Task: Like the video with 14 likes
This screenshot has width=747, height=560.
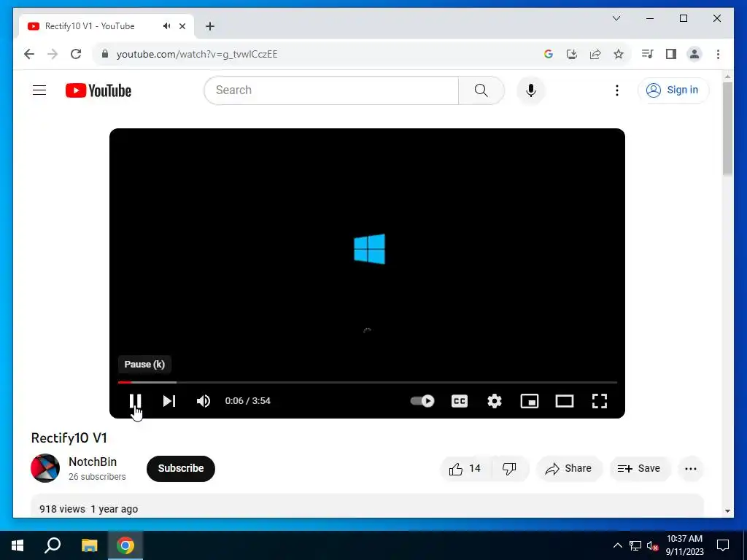Action: [x=465, y=469]
